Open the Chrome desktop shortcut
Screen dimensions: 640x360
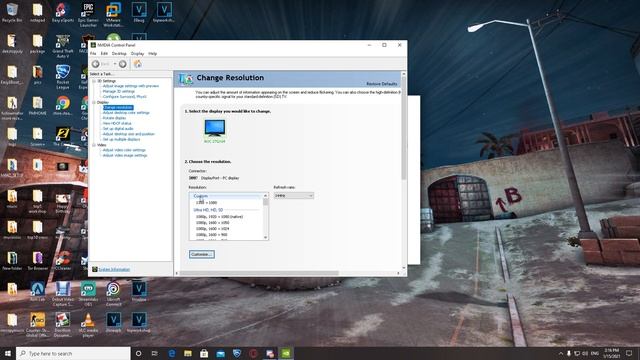coord(63,106)
